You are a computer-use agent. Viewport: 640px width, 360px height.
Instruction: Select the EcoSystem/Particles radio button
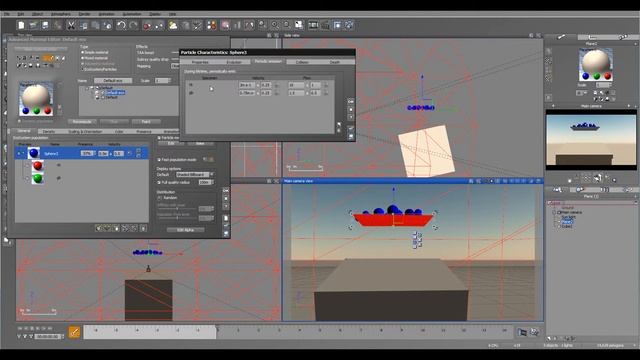pos(82,69)
